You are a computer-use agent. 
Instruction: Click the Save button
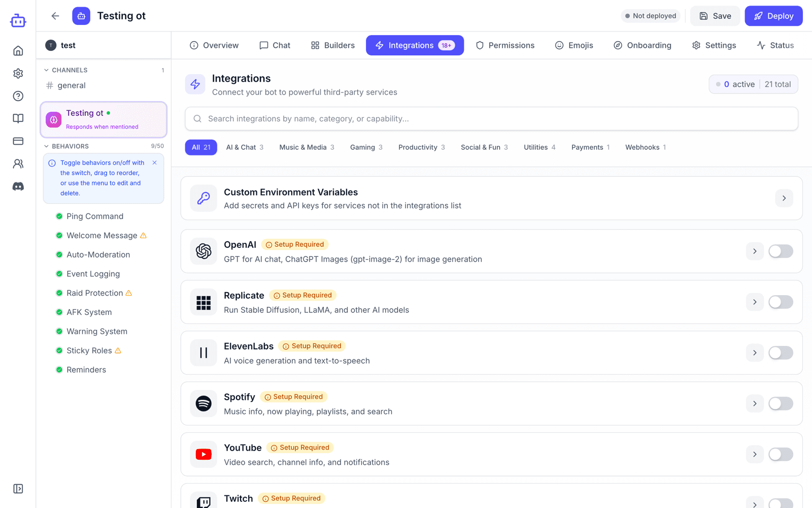click(x=715, y=16)
